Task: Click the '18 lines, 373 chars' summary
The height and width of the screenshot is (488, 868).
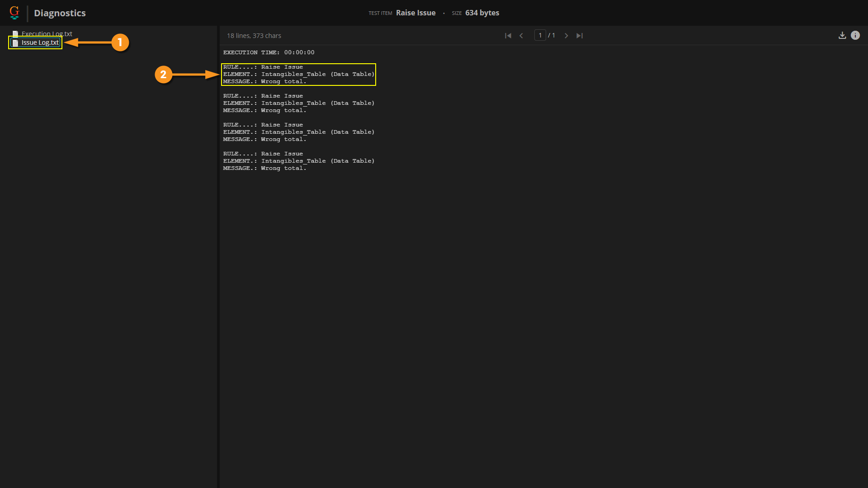Action: (x=254, y=36)
